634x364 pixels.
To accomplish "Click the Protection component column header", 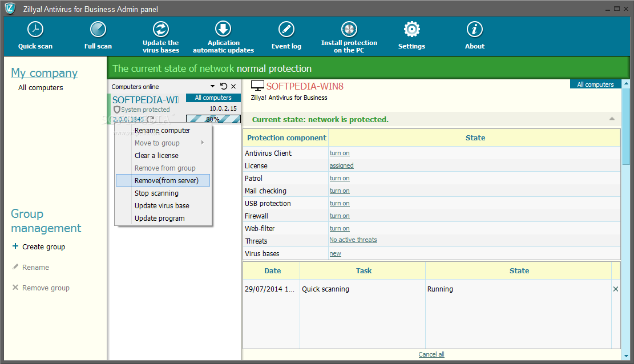I will pos(286,137).
